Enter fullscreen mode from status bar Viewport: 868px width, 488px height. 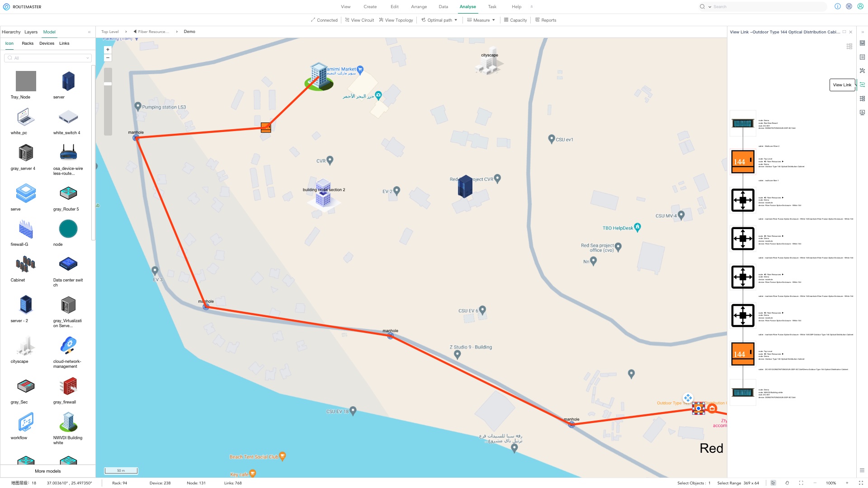[x=861, y=483]
